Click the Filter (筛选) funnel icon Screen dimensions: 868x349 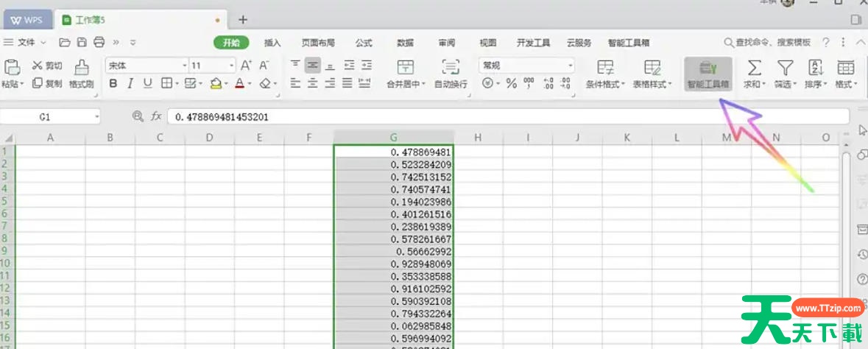pos(784,68)
